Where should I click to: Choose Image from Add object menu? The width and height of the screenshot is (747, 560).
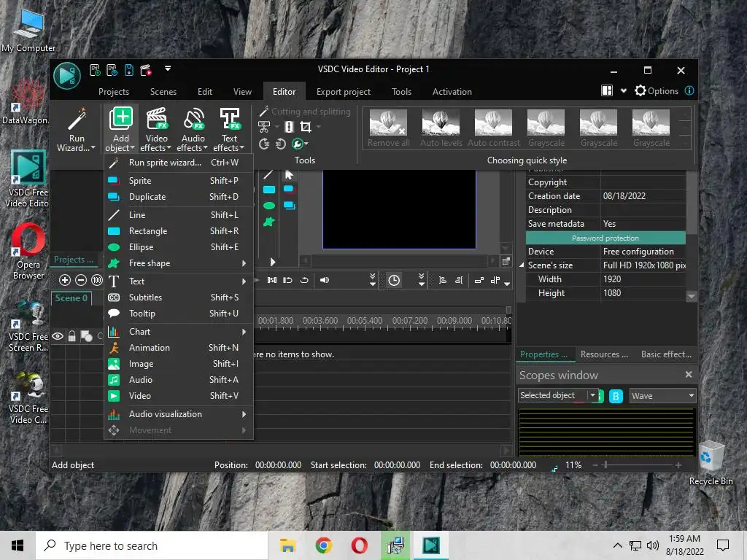pyautogui.click(x=179, y=364)
